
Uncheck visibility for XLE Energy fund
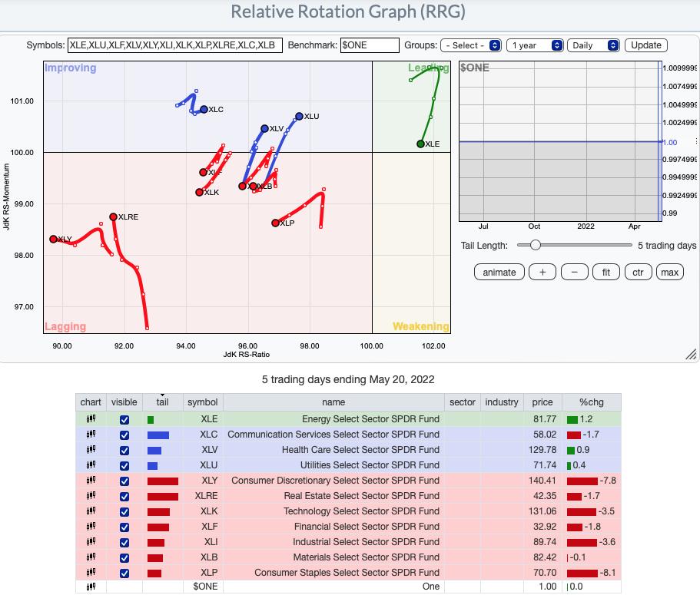124,420
